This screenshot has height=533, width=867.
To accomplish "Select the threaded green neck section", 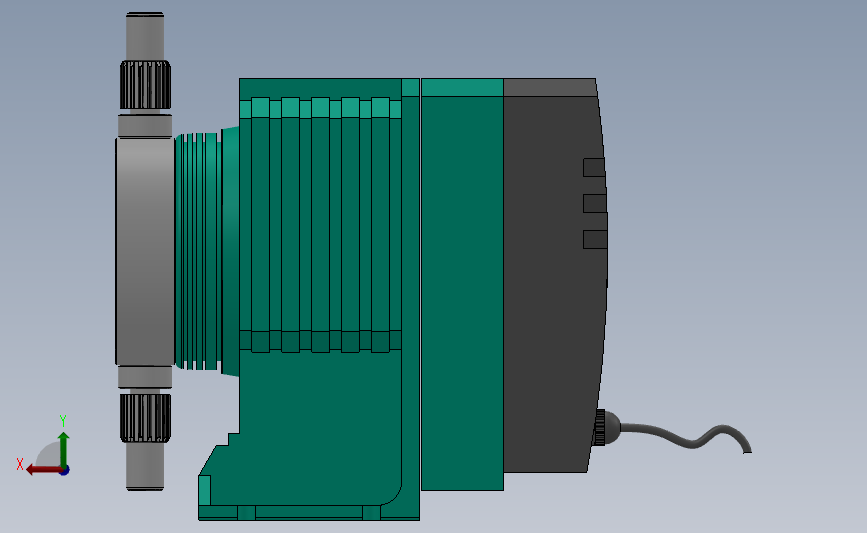I will point(199,252).
